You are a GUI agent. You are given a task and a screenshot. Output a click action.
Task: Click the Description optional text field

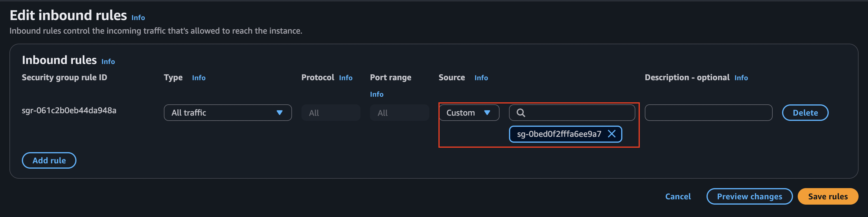click(x=708, y=113)
